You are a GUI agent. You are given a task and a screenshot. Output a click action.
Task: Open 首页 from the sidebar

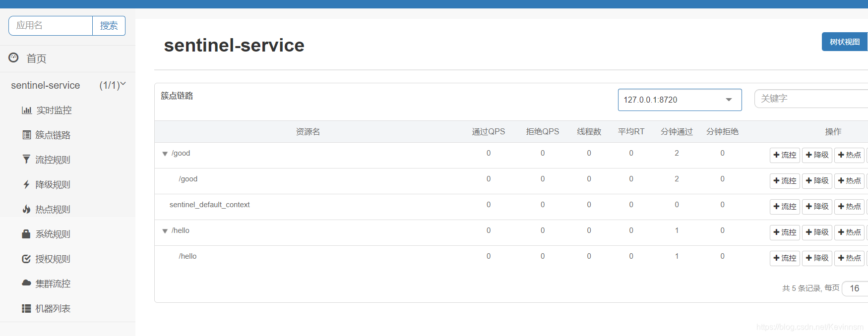pos(36,58)
